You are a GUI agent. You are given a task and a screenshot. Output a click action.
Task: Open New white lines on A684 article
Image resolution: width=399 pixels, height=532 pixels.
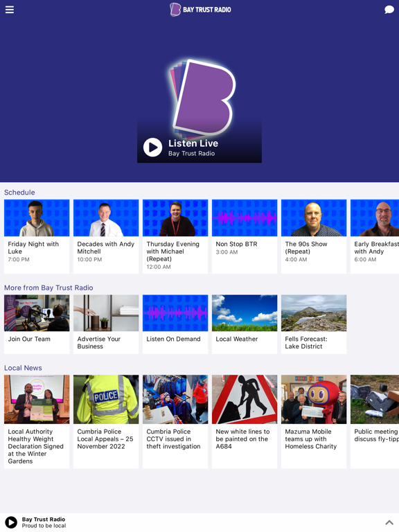pyautogui.click(x=245, y=421)
